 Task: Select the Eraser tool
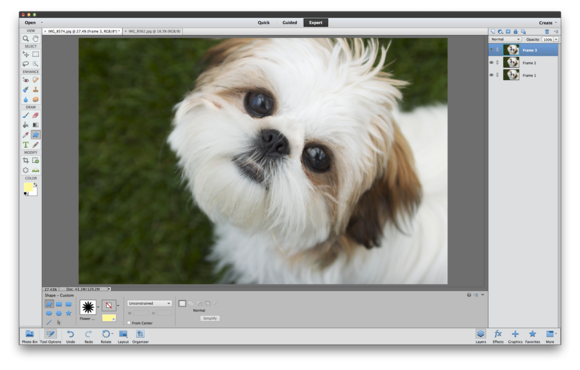click(36, 115)
